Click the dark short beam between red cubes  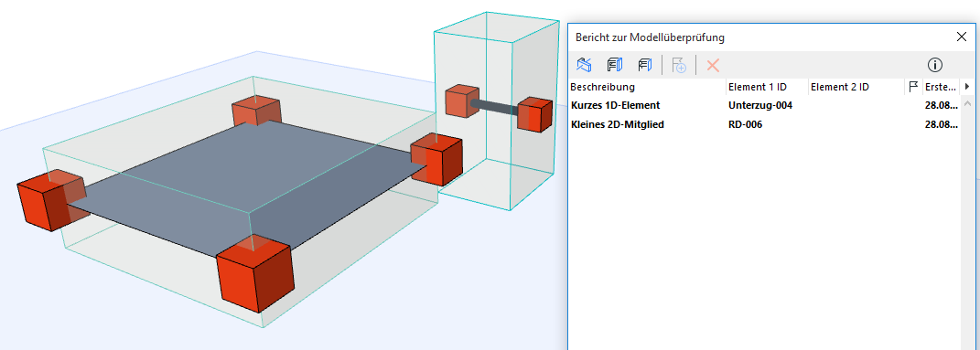tap(494, 107)
